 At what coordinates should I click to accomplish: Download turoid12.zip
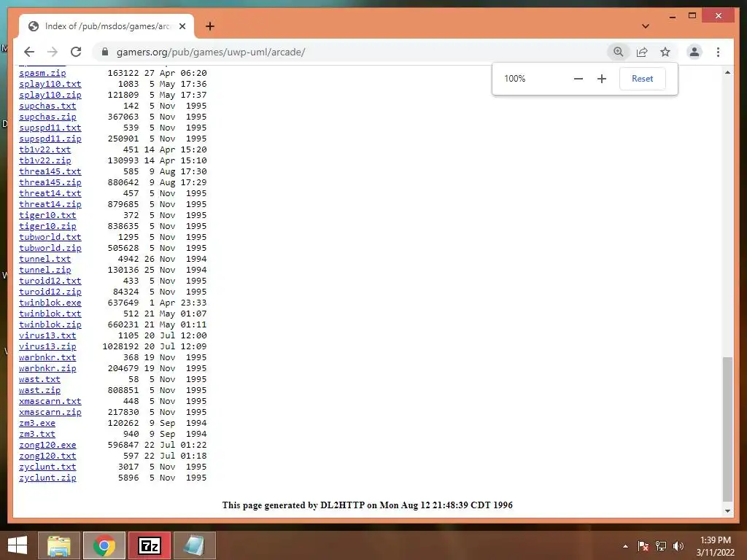50,292
